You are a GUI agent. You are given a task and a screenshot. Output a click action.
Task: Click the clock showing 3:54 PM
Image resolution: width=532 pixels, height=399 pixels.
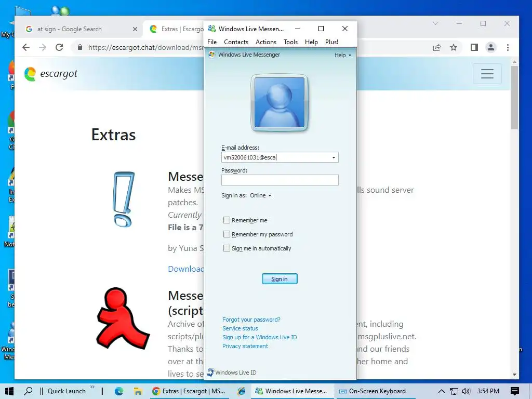pyautogui.click(x=488, y=391)
